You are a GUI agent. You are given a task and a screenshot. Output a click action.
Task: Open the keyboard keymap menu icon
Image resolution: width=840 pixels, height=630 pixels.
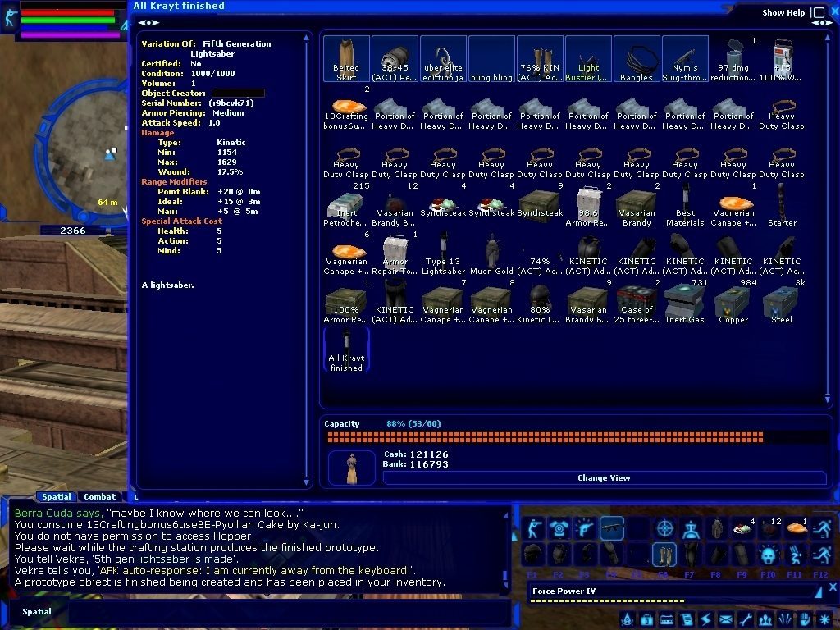pos(666,620)
